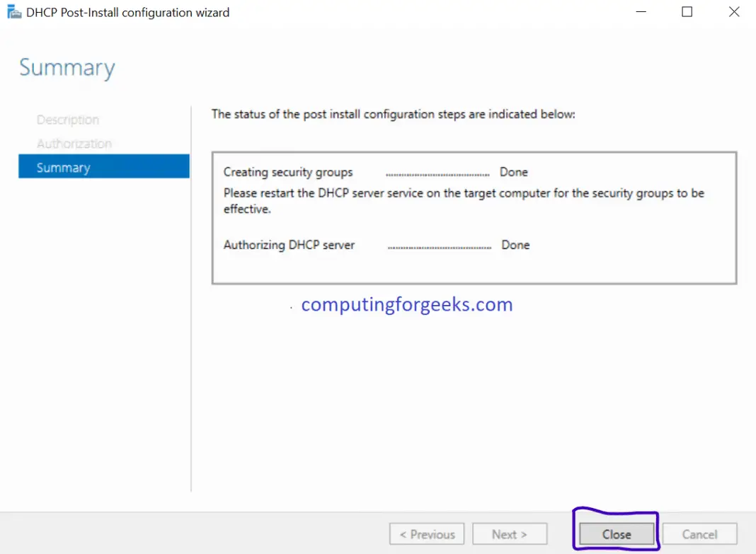The image size is (756, 554).
Task: Click the Close button to finish configuration
Action: point(615,534)
